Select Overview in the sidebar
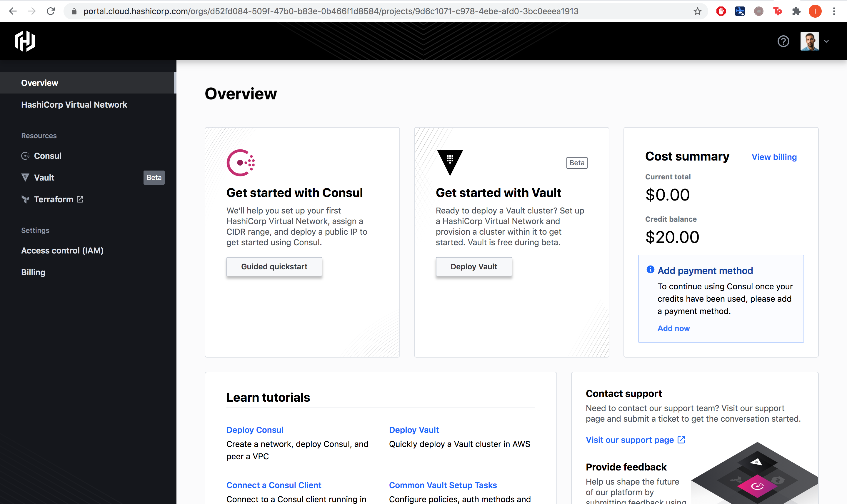The height and width of the screenshot is (504, 847). pos(88,83)
